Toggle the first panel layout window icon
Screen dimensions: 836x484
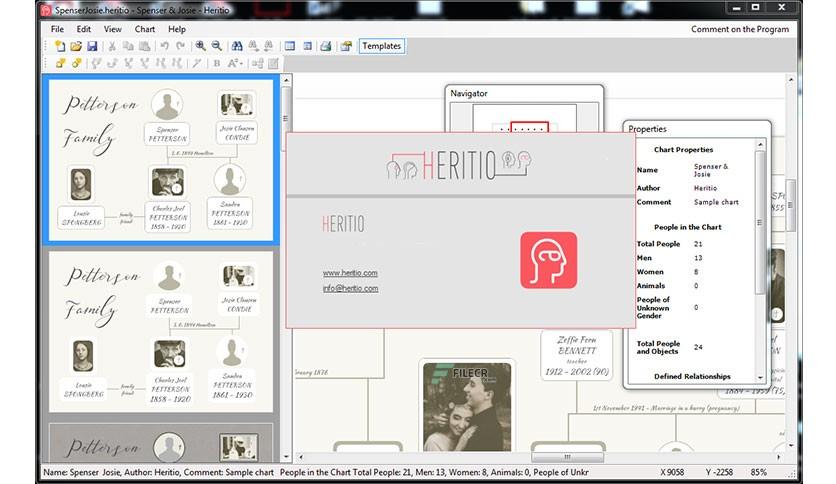pyautogui.click(x=290, y=46)
